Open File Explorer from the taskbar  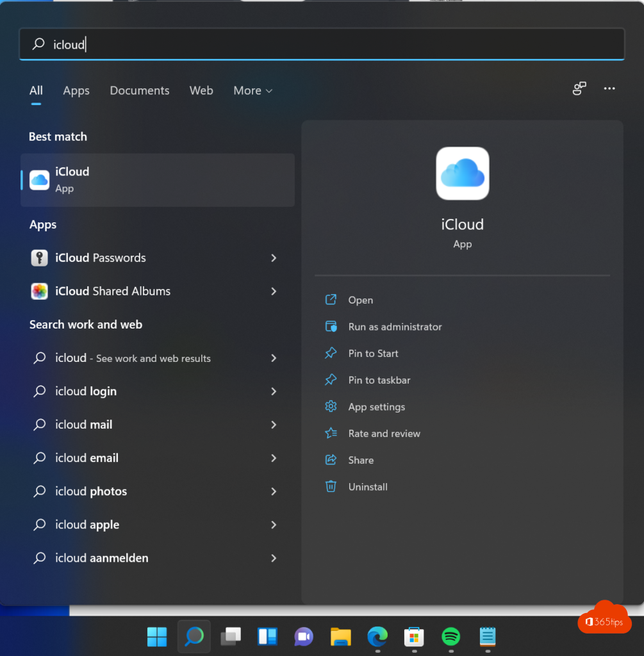pos(341,636)
